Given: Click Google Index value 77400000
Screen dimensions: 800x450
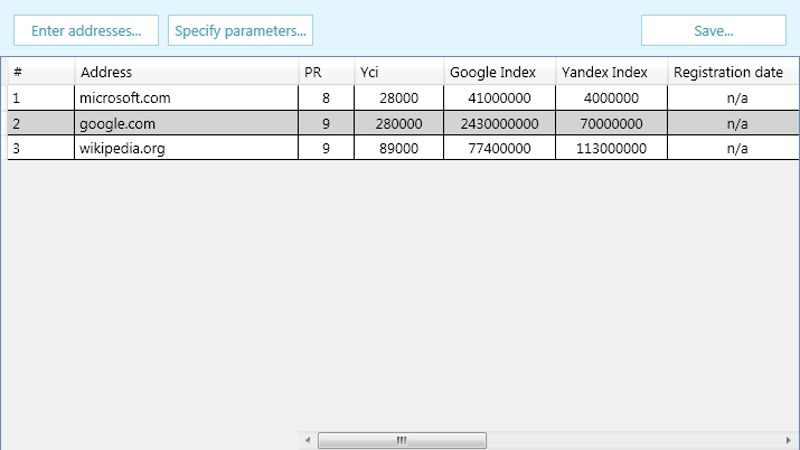Looking at the screenshot, I should 499,148.
